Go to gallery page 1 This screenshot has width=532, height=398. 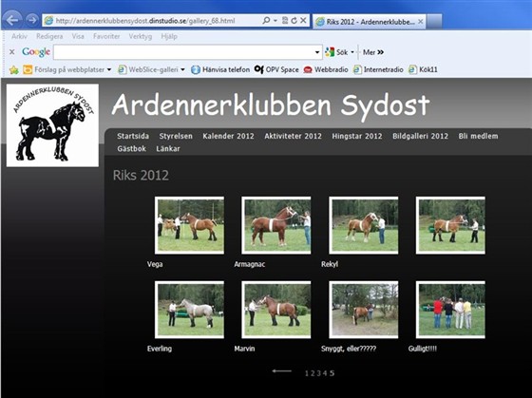pos(307,373)
